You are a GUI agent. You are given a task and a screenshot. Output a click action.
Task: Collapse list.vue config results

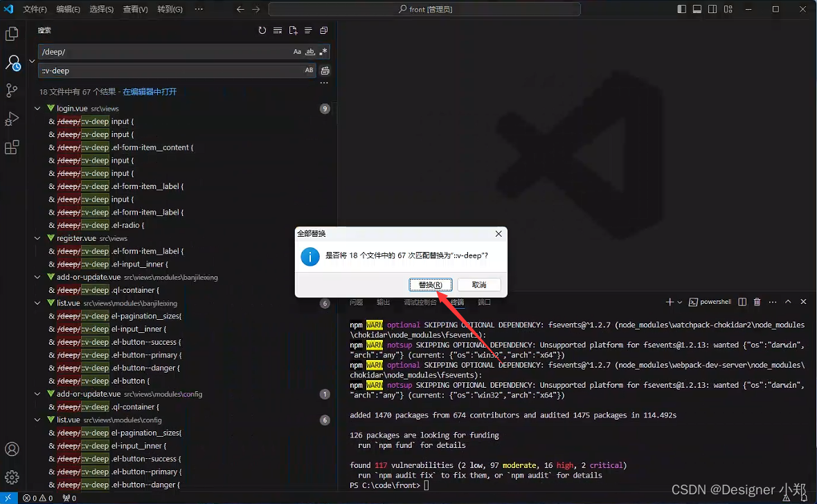(x=37, y=420)
